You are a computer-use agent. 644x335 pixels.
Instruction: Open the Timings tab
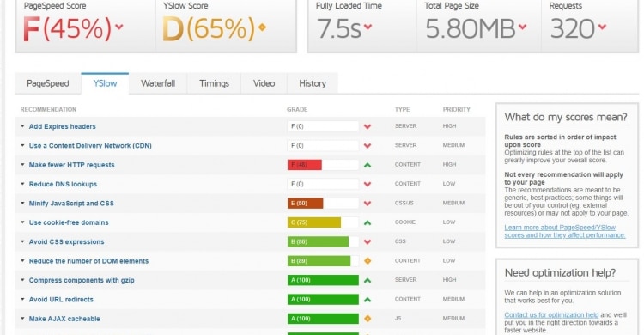(x=214, y=83)
